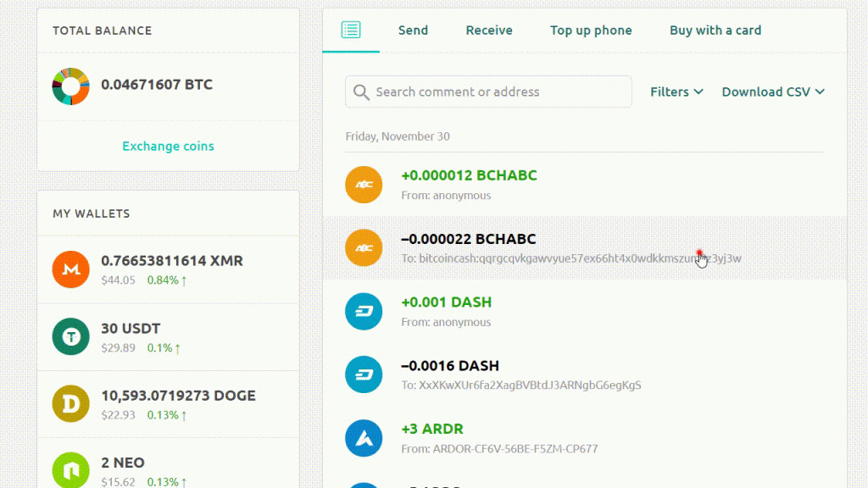Click the Monero XMR wallet icon
Image resolution: width=868 pixels, height=488 pixels.
(71, 269)
